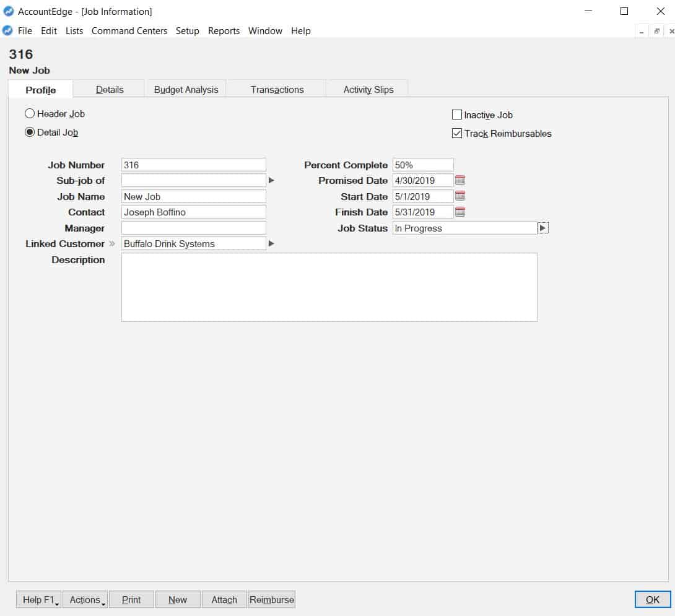Select the Header Job radio button
Screen dimensions: 675x616
point(29,114)
